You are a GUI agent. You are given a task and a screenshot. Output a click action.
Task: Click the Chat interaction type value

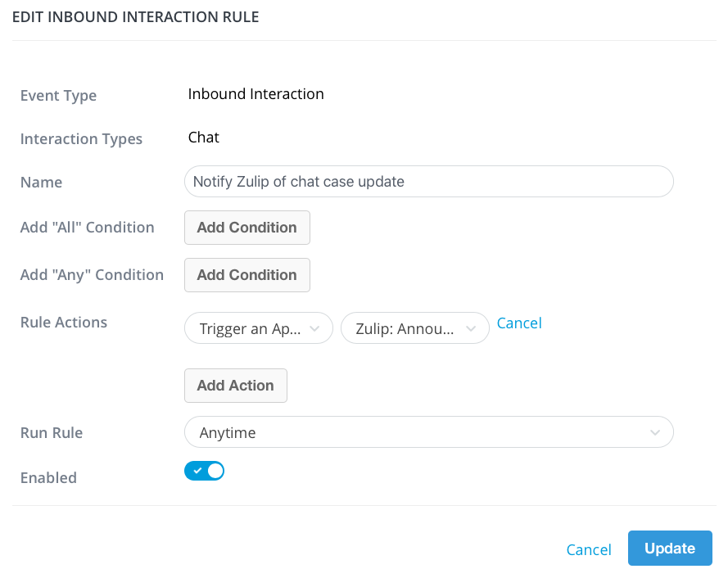[x=203, y=138]
